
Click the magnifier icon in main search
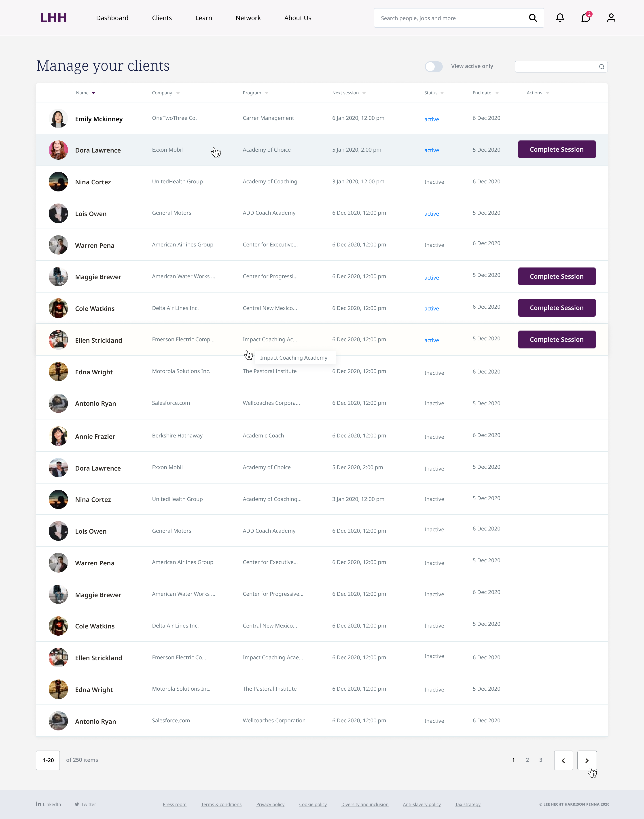(x=533, y=18)
